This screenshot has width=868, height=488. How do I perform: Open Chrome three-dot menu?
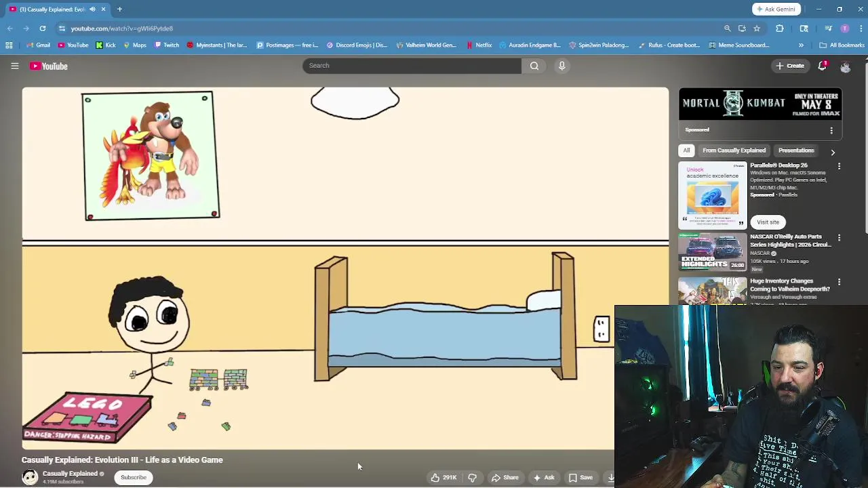coord(861,28)
